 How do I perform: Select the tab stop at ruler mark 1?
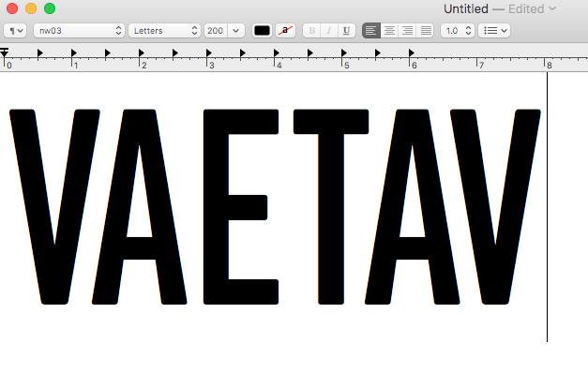pyautogui.click(x=74, y=52)
